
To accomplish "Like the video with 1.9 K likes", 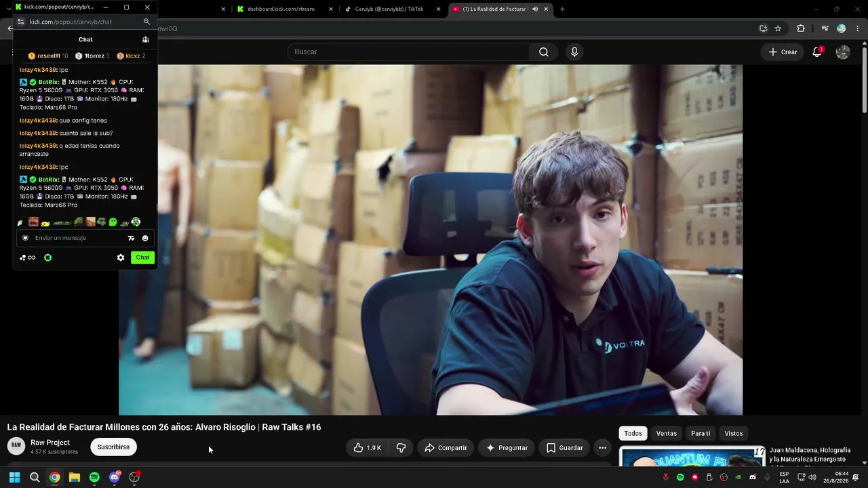I will 367,447.
